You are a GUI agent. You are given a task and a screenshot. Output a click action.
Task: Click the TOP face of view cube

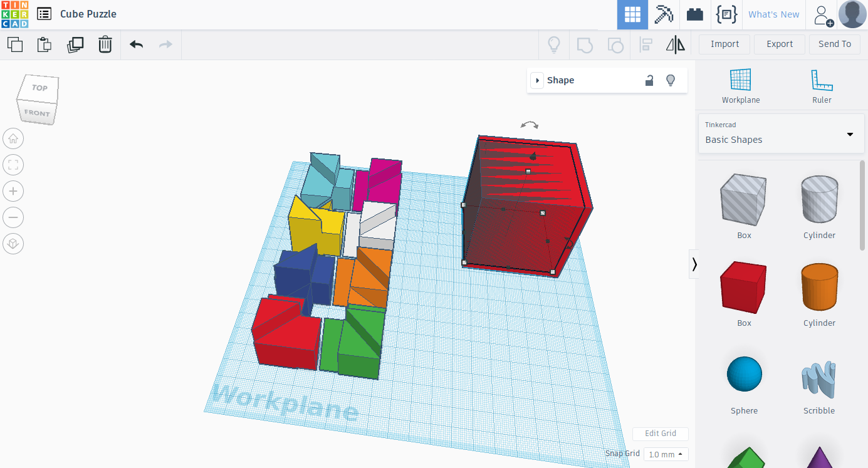pyautogui.click(x=39, y=88)
